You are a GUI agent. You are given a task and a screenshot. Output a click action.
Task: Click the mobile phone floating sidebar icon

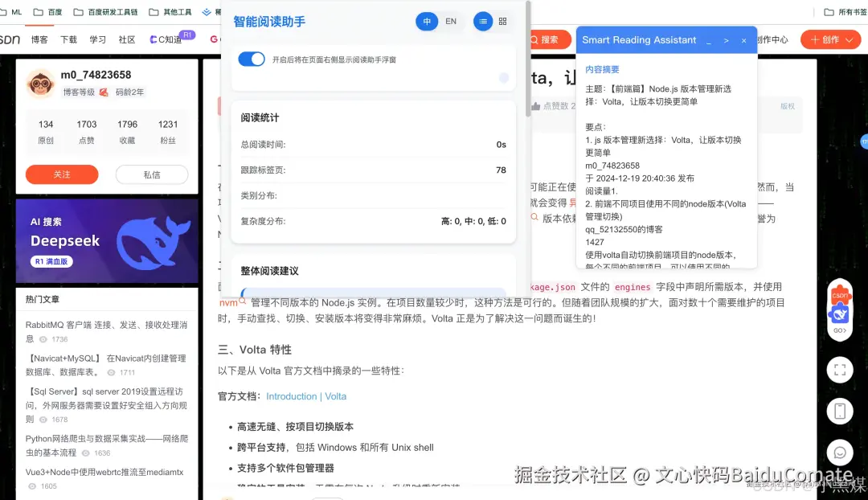click(840, 412)
